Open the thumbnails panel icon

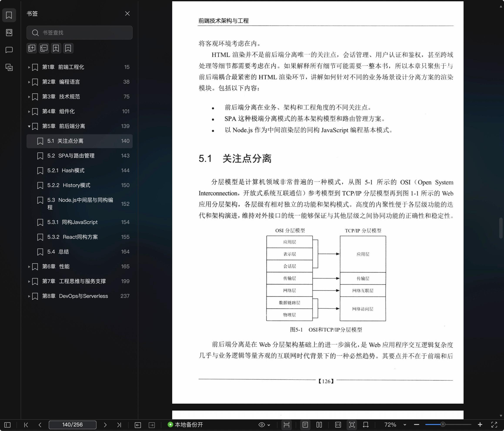click(9, 32)
